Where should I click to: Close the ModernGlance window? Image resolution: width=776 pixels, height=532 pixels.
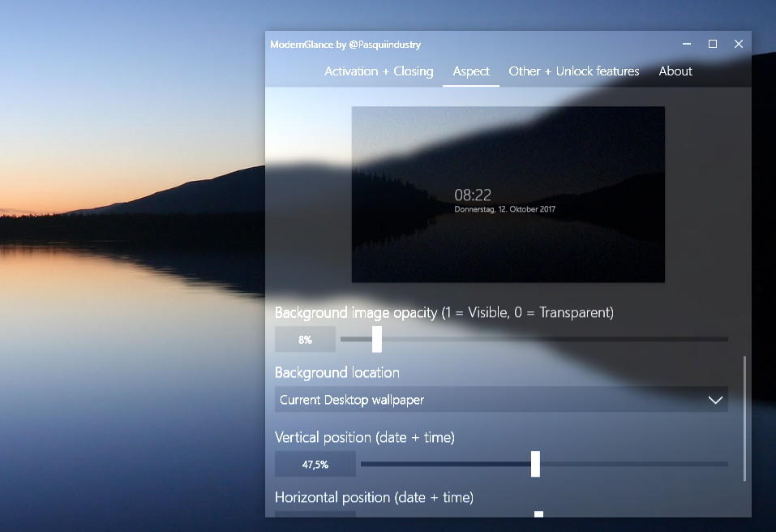(x=739, y=44)
